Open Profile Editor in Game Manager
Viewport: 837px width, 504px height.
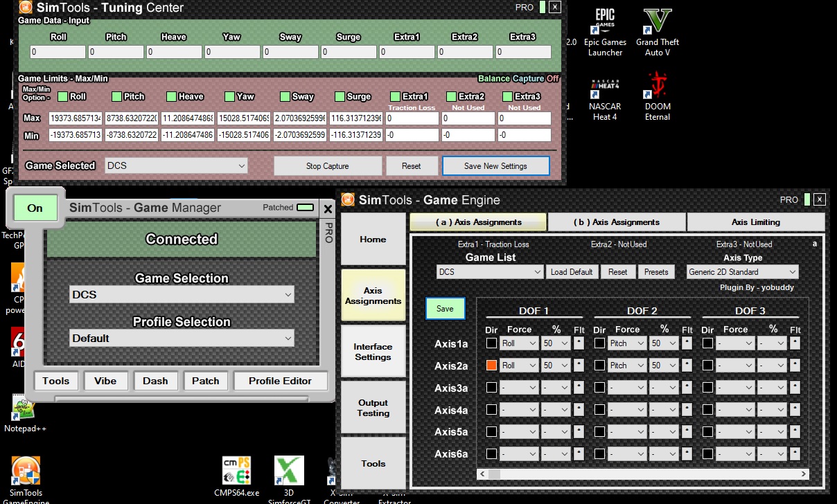280,381
